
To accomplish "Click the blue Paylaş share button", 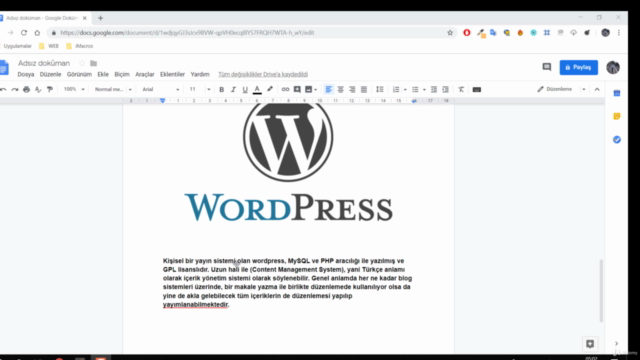I will 579,67.
